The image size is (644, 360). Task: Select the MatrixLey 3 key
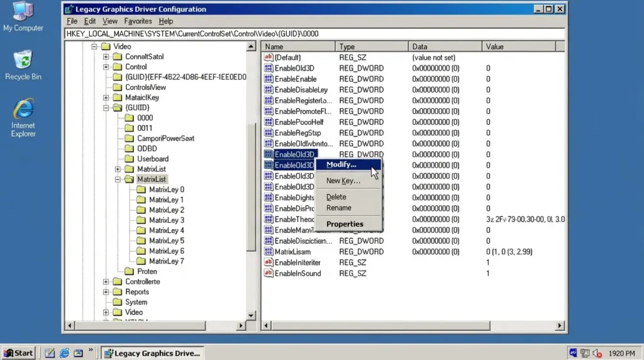(x=166, y=220)
